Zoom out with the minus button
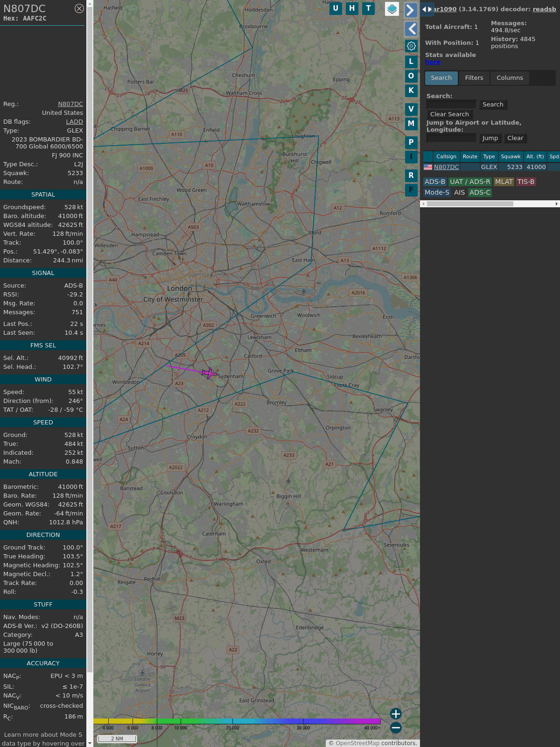Image resolution: width=560 pixels, height=747 pixels. point(396,727)
